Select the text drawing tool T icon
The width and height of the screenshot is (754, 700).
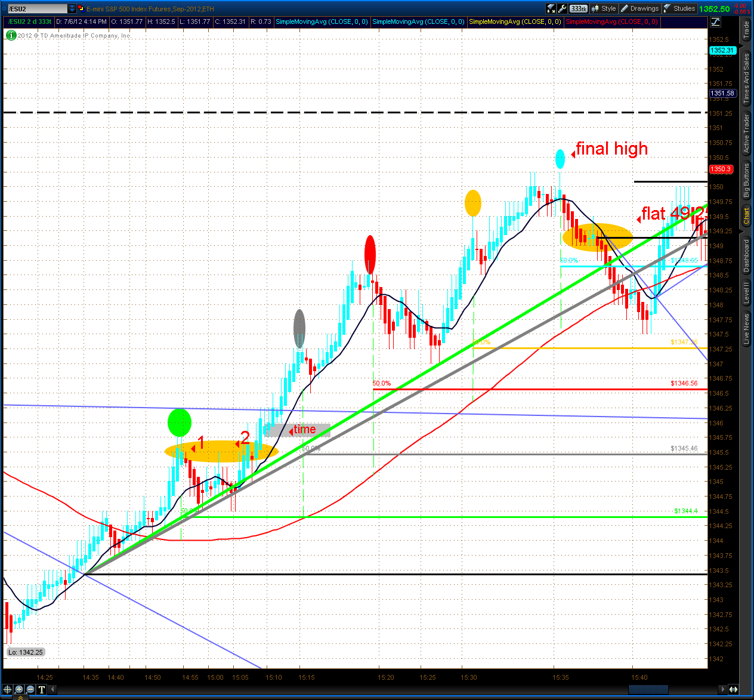pyautogui.click(x=42, y=690)
